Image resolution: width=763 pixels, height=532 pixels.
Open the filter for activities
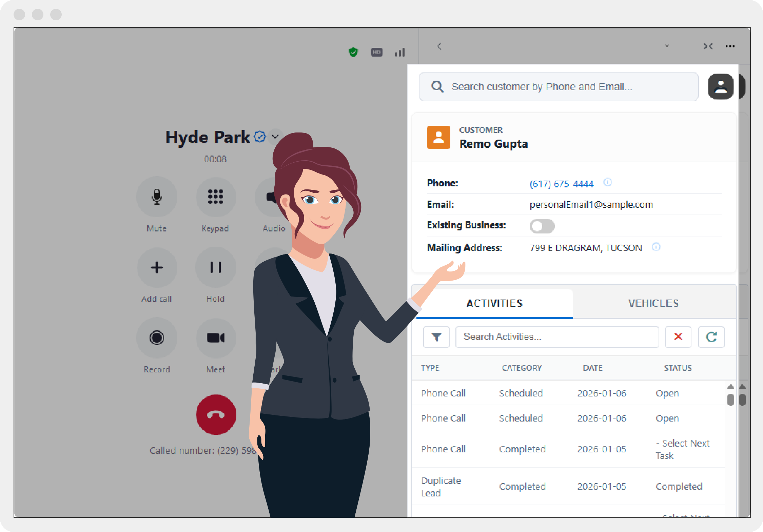(436, 337)
